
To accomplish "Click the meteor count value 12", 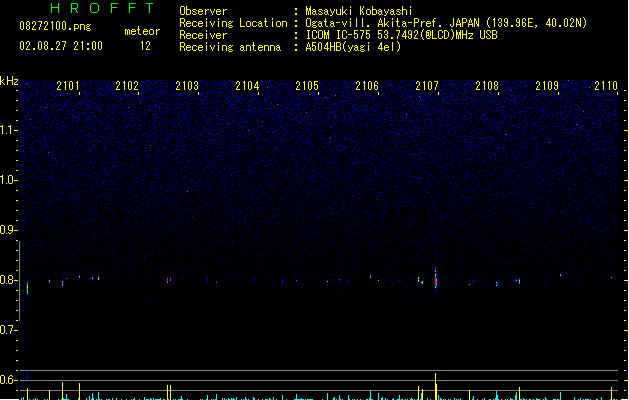I will click(x=145, y=46).
